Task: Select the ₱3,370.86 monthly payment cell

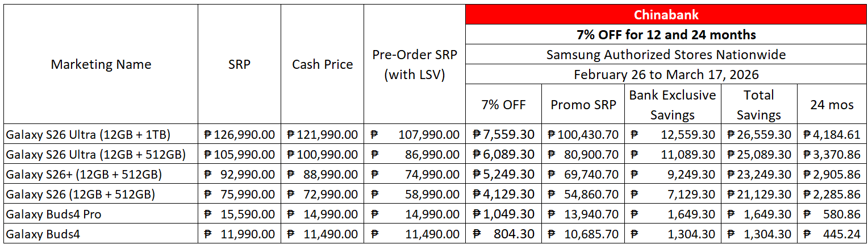Action: click(832, 155)
